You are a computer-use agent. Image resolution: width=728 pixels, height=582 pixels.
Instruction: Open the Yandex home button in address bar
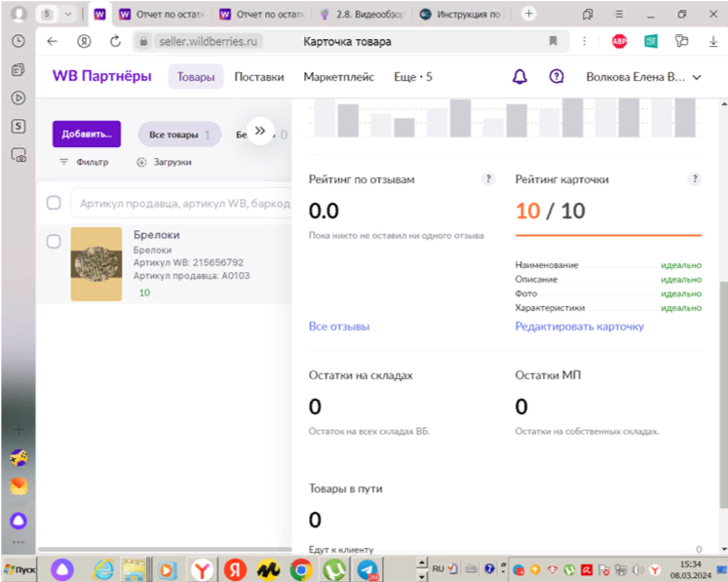pyautogui.click(x=84, y=41)
